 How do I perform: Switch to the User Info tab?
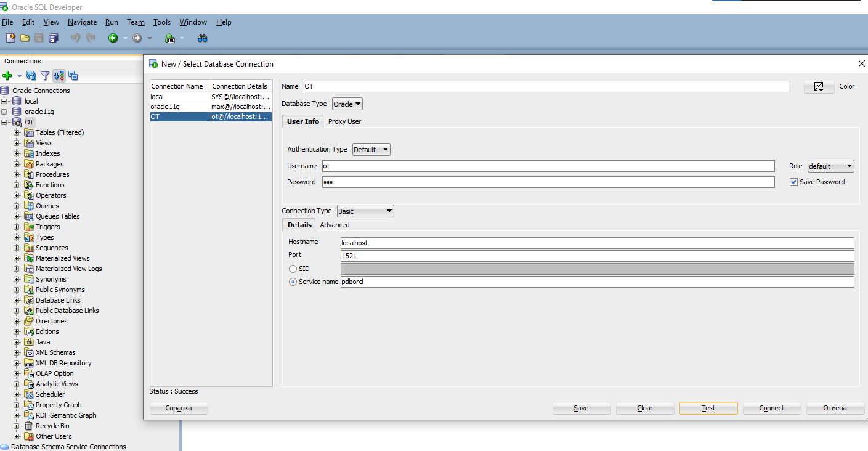pos(303,121)
